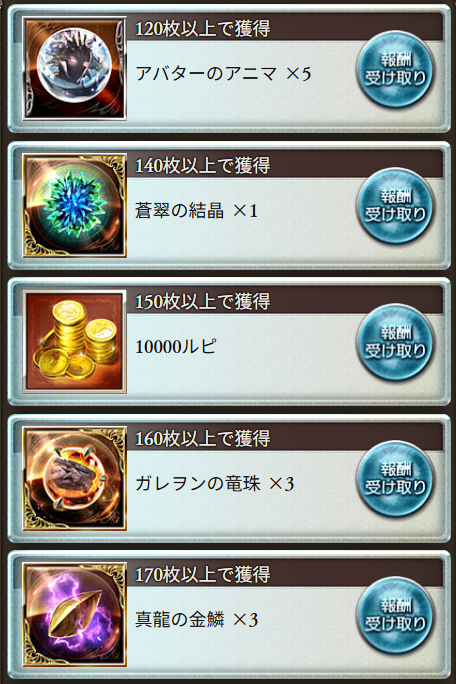Tap the ガレヲンの竜珠 ×3 item name
Screen dimensions: 456x684
click(215, 483)
